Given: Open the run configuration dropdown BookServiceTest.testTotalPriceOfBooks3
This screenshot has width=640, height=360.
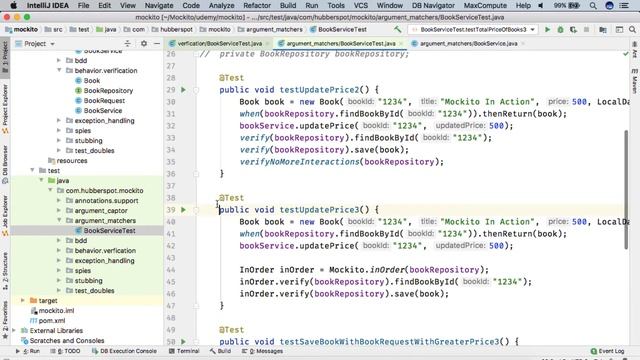Looking at the screenshot, I should click(x=473, y=29).
